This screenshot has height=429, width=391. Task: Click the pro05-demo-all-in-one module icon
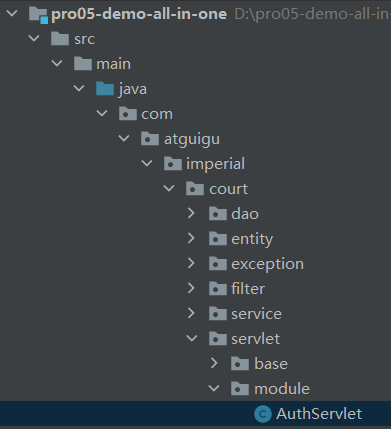click(38, 15)
